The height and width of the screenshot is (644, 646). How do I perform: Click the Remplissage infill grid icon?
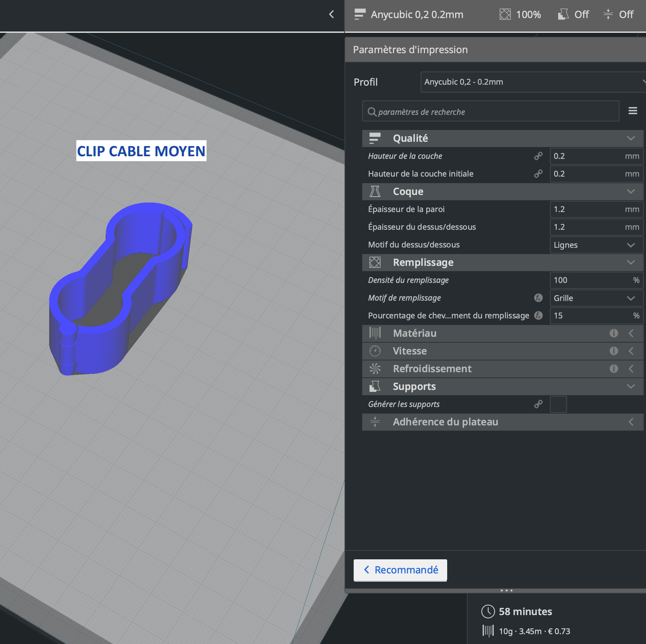pyautogui.click(x=375, y=263)
